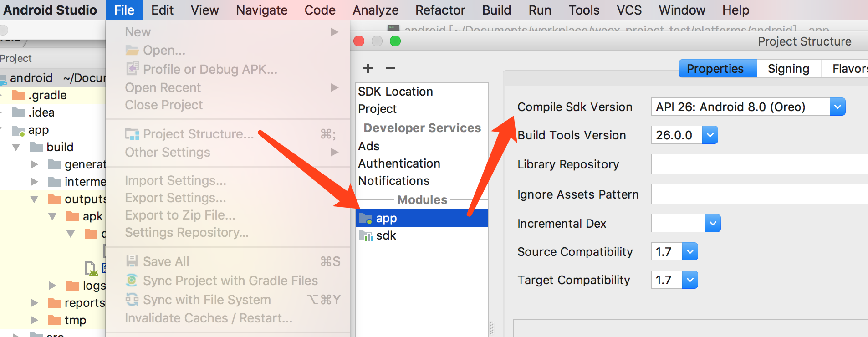Viewport: 868px width, 337px height.
Task: Collapse the build folder in project tree
Action: coord(16,147)
